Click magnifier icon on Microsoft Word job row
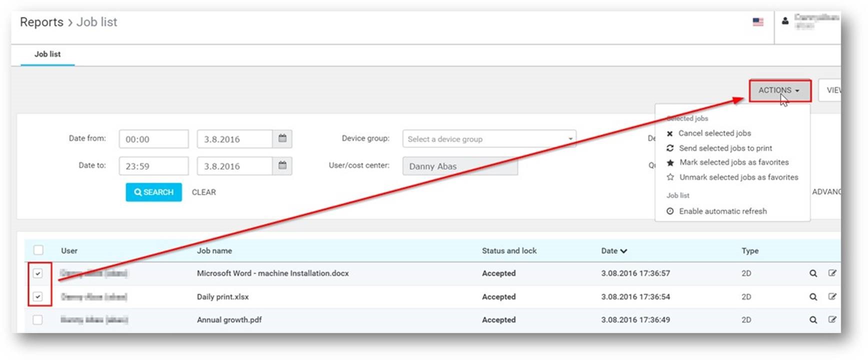The width and height of the screenshot is (868, 360). coord(813,273)
